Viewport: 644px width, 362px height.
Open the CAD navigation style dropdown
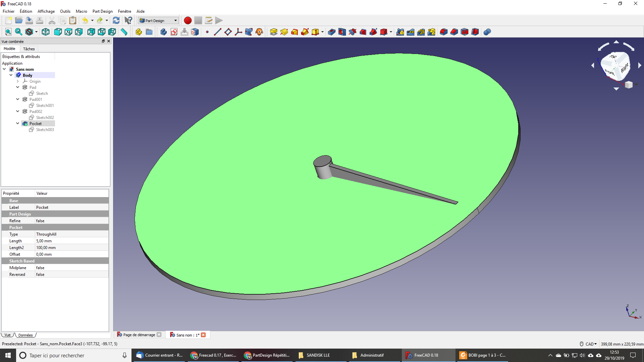pyautogui.click(x=591, y=344)
